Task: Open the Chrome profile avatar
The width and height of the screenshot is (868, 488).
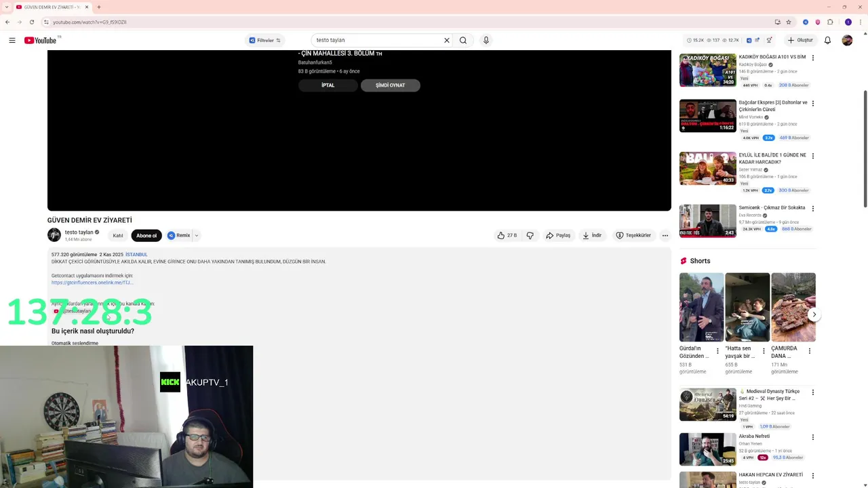Action: pyautogui.click(x=848, y=22)
